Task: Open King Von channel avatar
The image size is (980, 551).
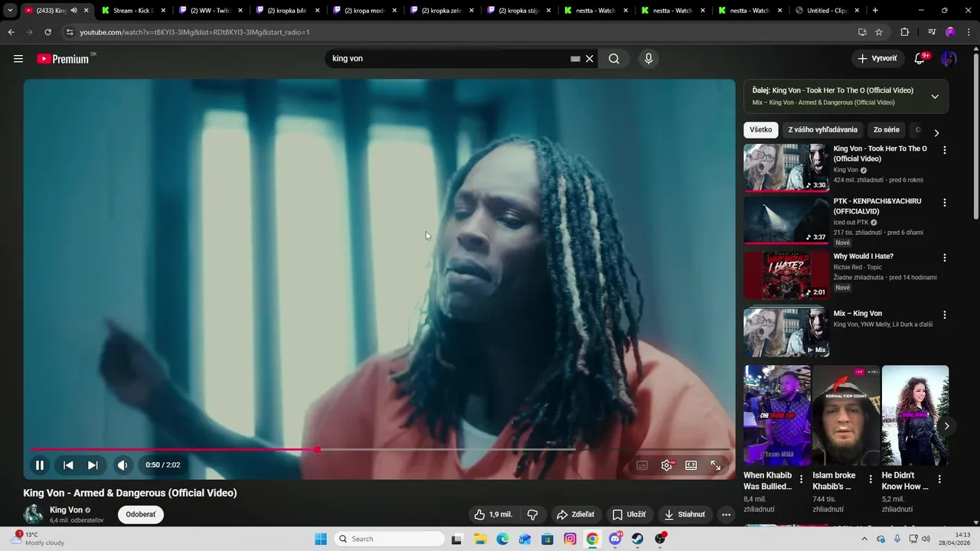Action: point(33,514)
